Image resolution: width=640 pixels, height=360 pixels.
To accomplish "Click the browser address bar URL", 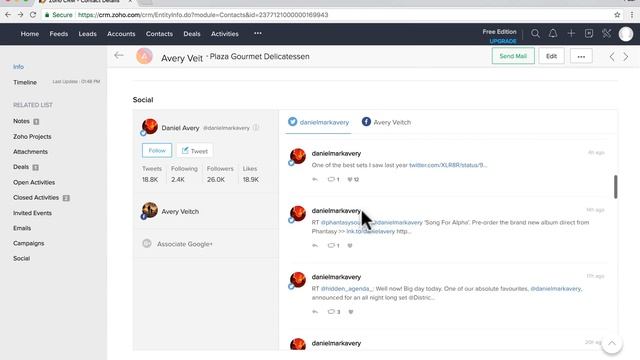I will (203, 15).
